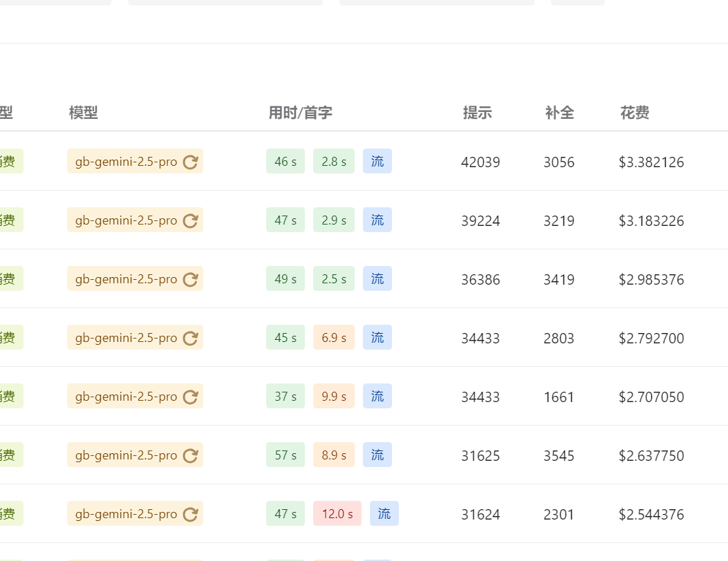This screenshot has width=728, height=561.
Task: Click refresh icon in the 39224 prompt row
Action: 190,220
